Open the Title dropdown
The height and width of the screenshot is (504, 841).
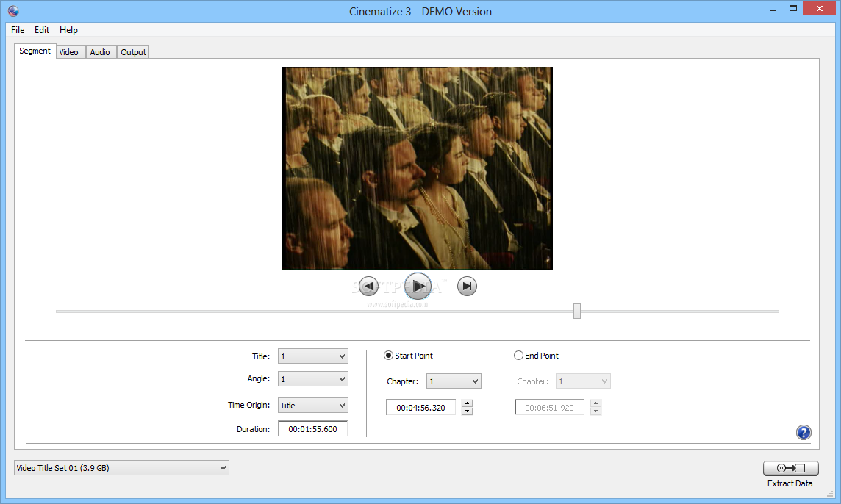tap(312, 356)
